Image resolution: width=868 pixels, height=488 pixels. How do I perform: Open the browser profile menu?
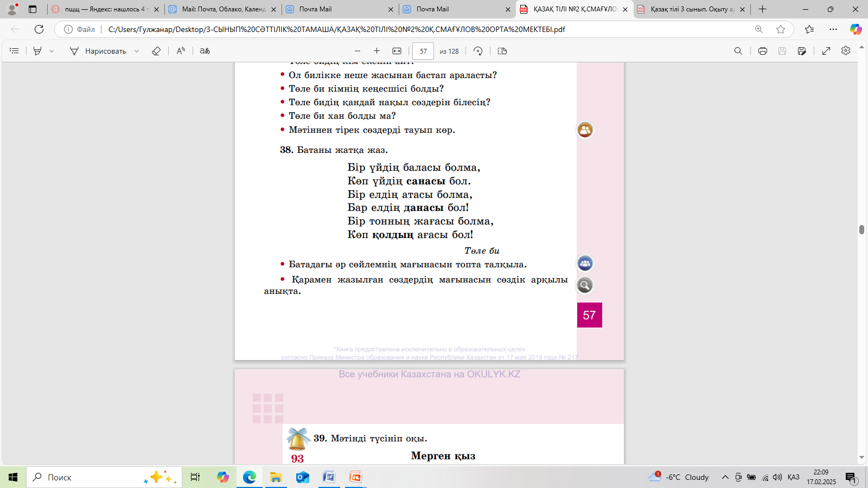tap(12, 9)
